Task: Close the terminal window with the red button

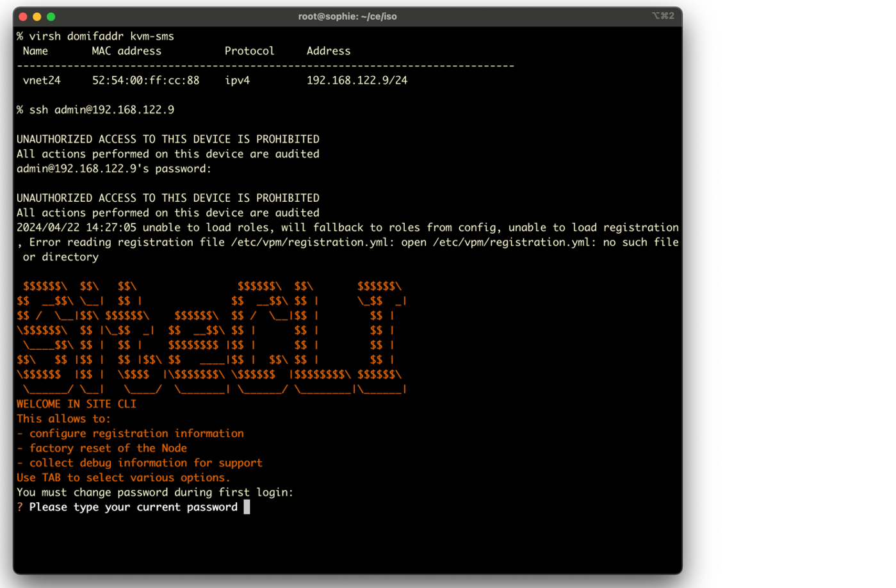Action: (x=23, y=17)
